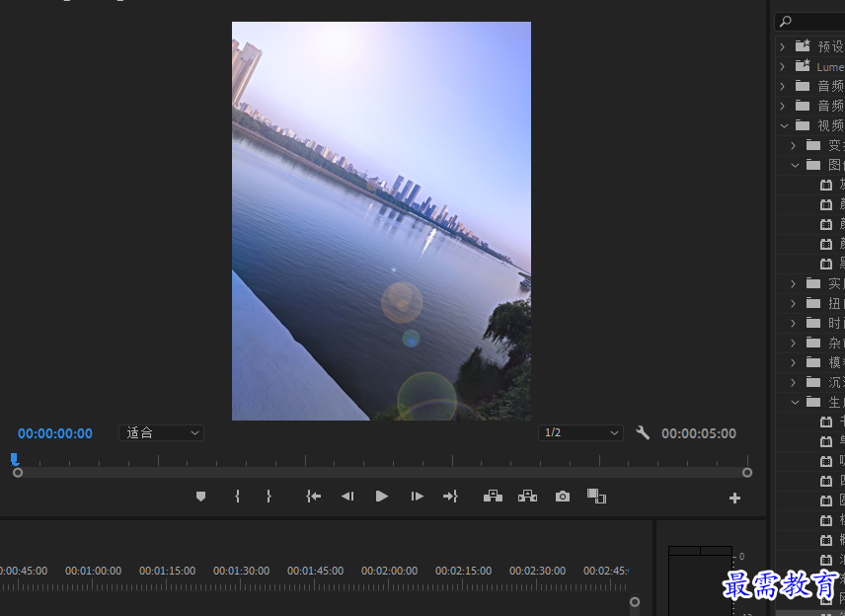845x616 pixels.
Task: Click the 00:00:05:00 duration readout
Action: pyautogui.click(x=699, y=433)
